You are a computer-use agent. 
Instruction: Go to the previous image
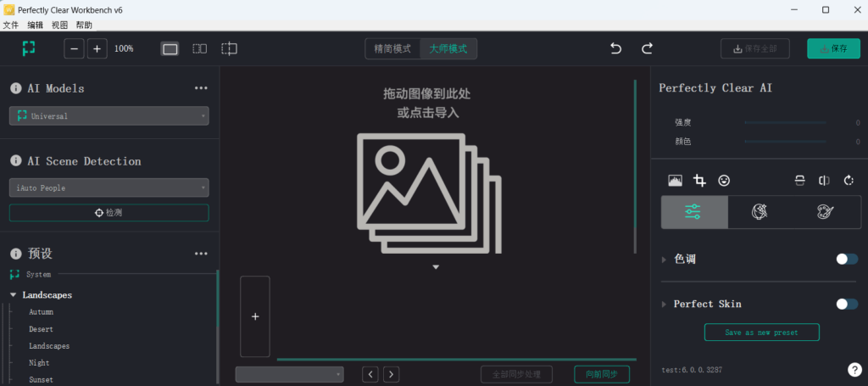point(370,375)
